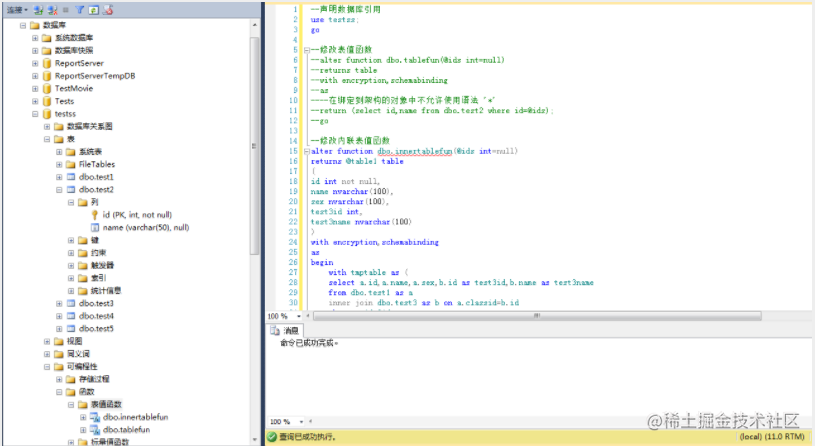Viewport: 815px width, 446px height.
Task: Select the Tests database icon
Action: point(47,101)
